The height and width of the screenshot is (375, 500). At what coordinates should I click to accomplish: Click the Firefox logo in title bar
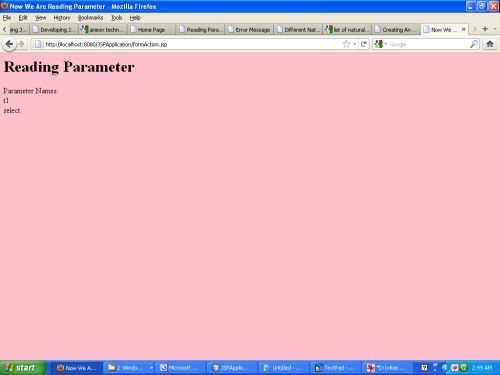(x=4, y=6)
